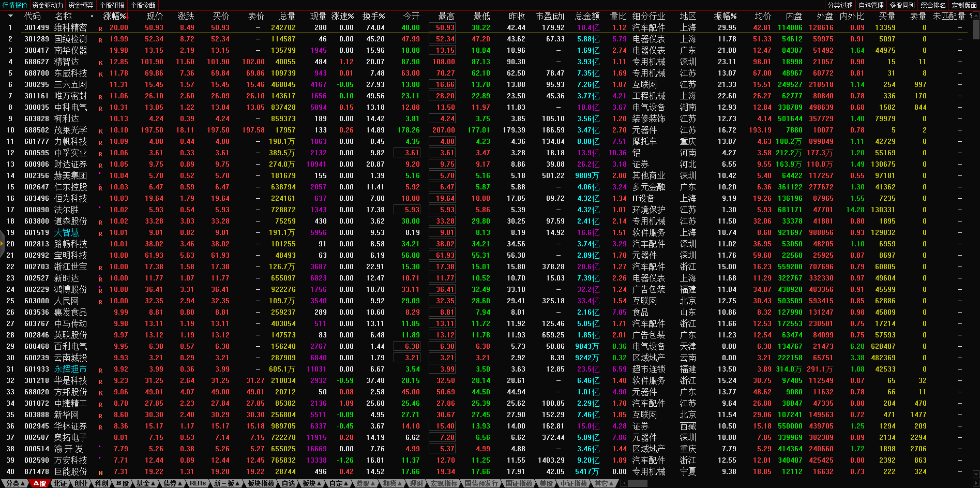Select the 科创 market tab
The width and height of the screenshot is (980, 488).
click(x=101, y=483)
